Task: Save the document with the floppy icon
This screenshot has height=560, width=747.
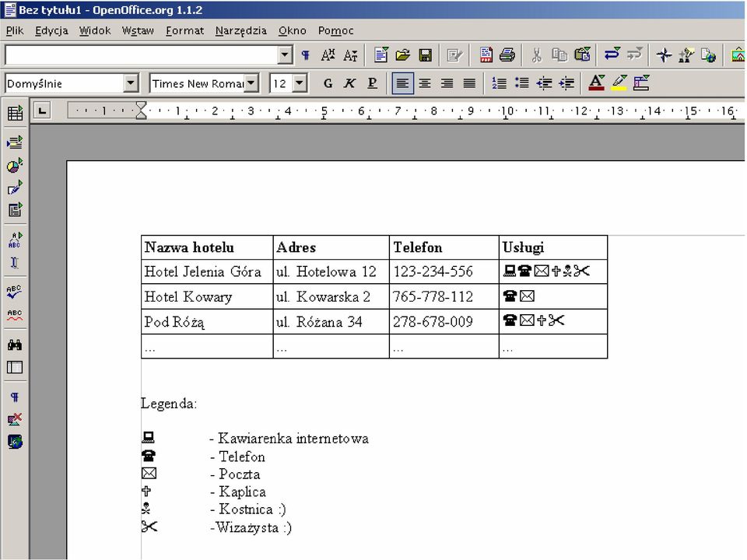Action: (x=426, y=55)
